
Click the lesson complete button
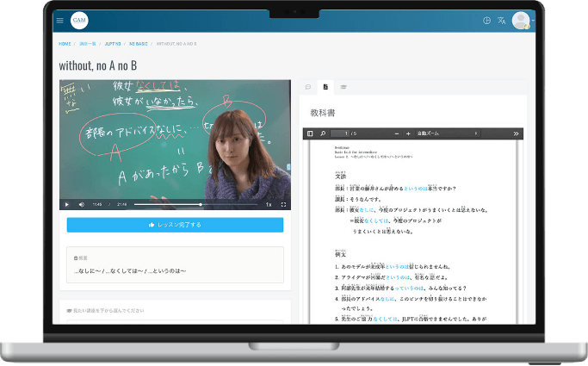coord(175,225)
